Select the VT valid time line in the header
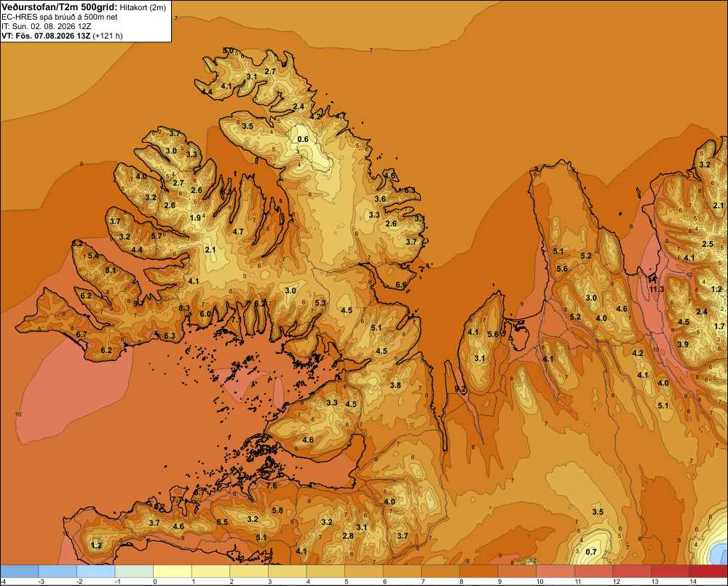The height and width of the screenshot is (586, 728). point(62,36)
